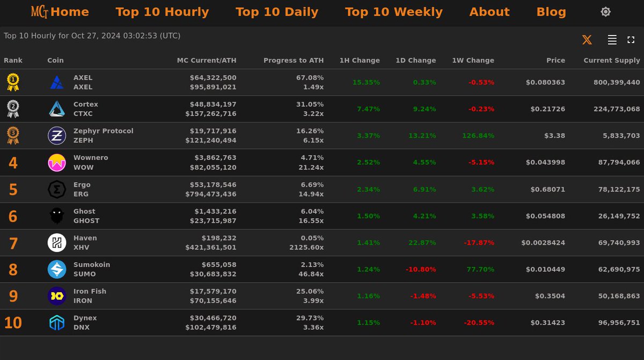
Task: Open the settings gear icon
Action: coord(605,12)
